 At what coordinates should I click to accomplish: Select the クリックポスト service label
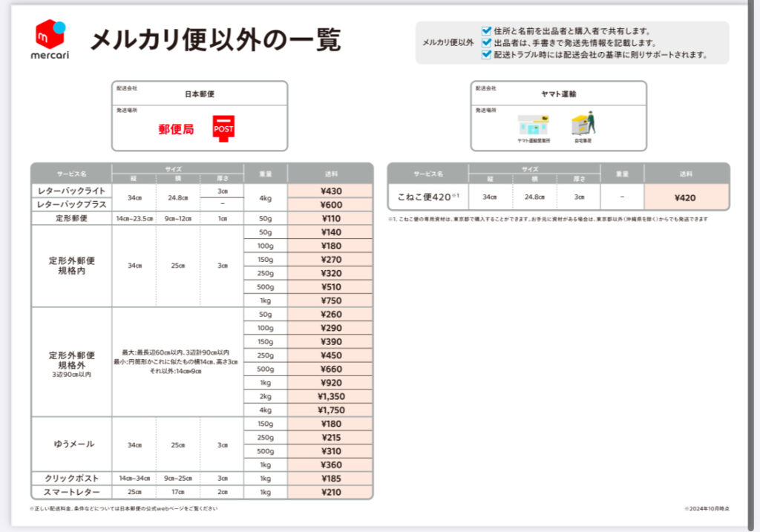72,479
